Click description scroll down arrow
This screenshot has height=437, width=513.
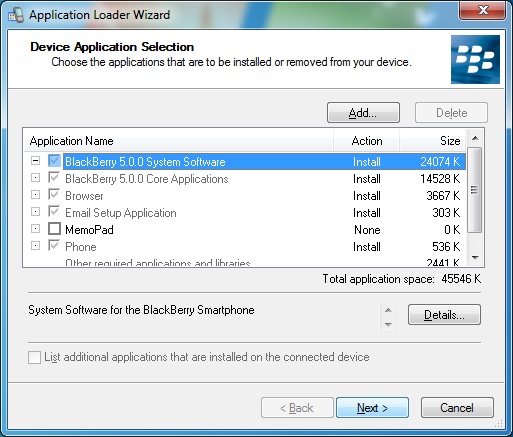tap(388, 324)
